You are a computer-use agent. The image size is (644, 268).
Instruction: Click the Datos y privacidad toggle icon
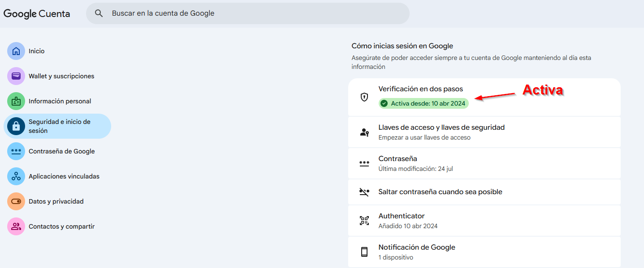(x=16, y=201)
